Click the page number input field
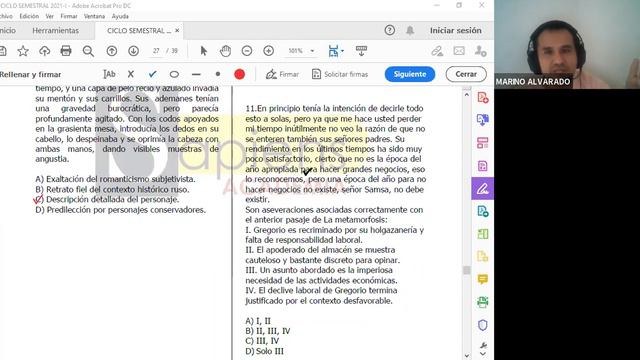The width and height of the screenshot is (640, 360). pos(156,51)
